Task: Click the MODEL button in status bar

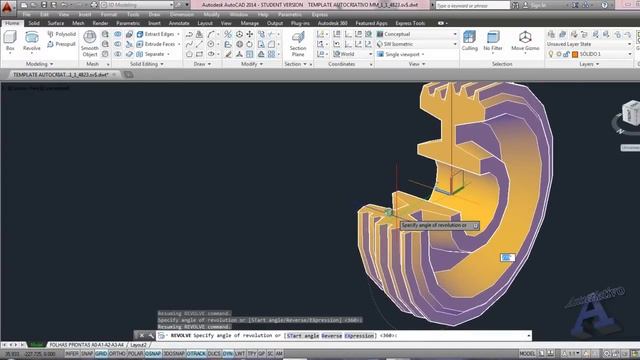Action: tap(527, 353)
